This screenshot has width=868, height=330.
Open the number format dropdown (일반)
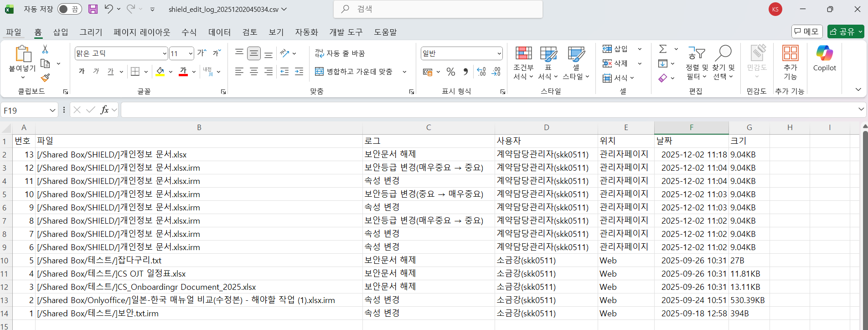coord(499,53)
